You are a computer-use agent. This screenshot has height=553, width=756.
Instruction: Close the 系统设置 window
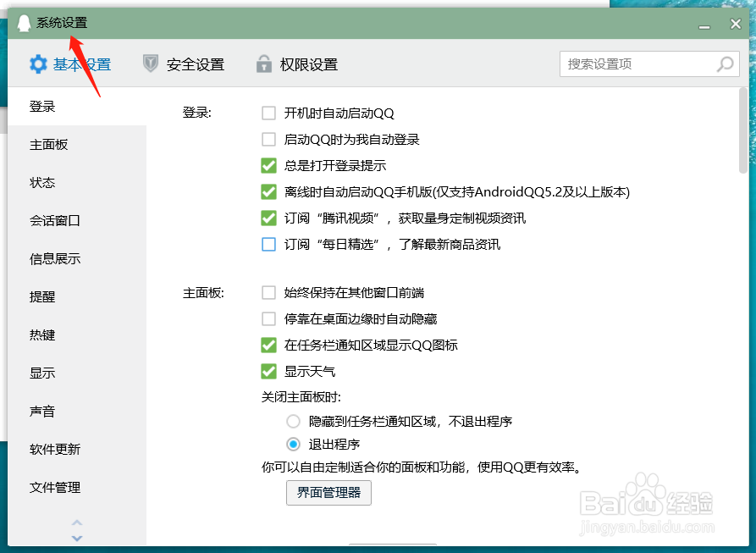(x=736, y=24)
